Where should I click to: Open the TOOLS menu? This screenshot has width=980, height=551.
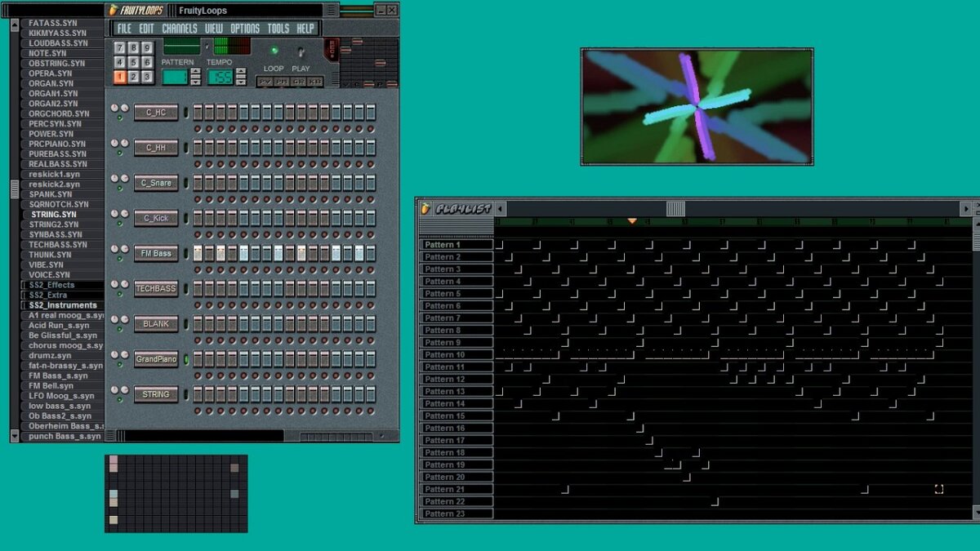pos(278,29)
